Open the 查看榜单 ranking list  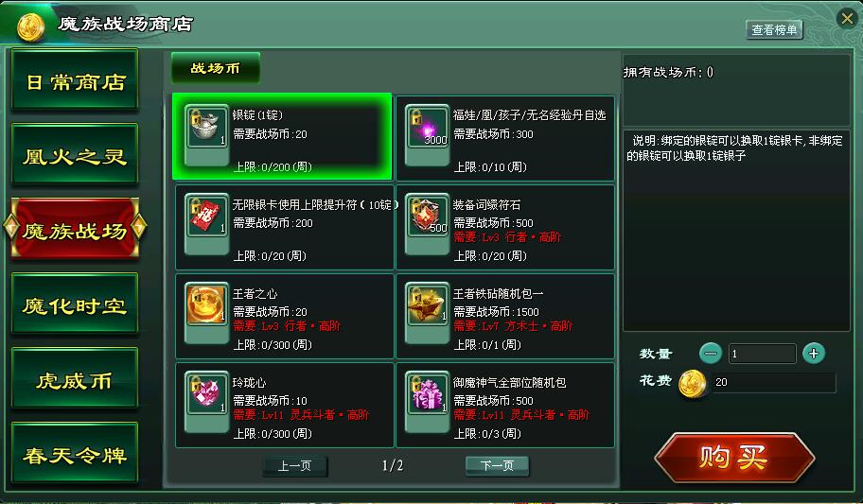point(774,29)
